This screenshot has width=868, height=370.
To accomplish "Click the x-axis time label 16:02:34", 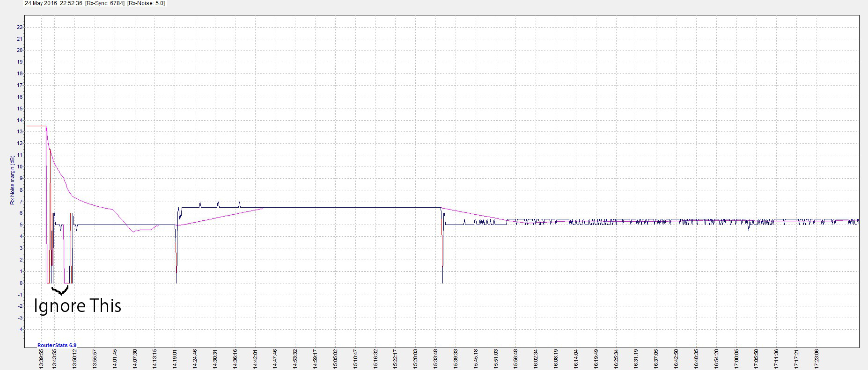I will click(x=537, y=359).
